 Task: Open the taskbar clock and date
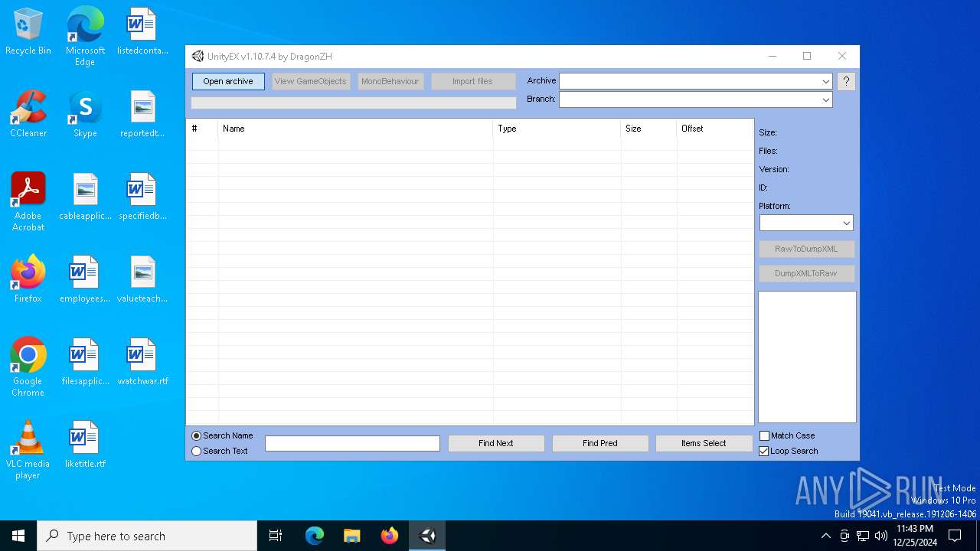point(914,536)
